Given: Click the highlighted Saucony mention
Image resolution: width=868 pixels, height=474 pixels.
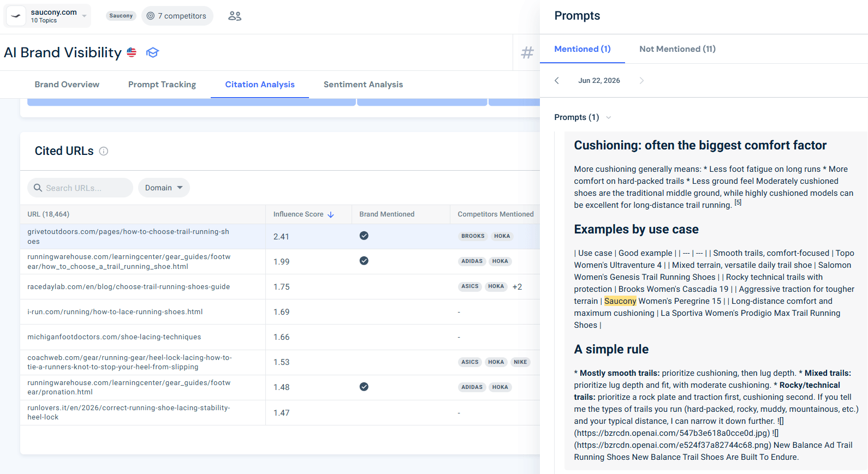Looking at the screenshot, I should pos(620,301).
